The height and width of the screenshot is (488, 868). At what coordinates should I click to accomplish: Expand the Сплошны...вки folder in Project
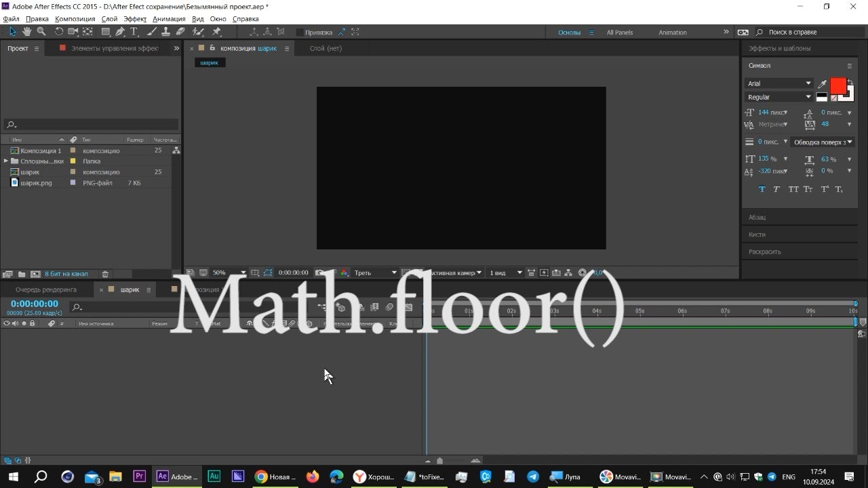tap(6, 161)
